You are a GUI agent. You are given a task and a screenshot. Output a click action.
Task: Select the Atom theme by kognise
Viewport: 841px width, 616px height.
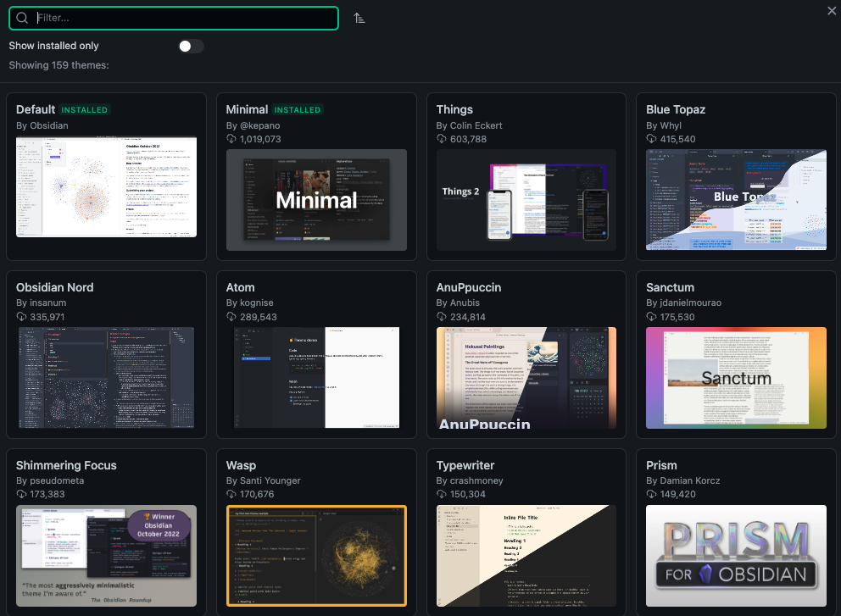click(316, 354)
